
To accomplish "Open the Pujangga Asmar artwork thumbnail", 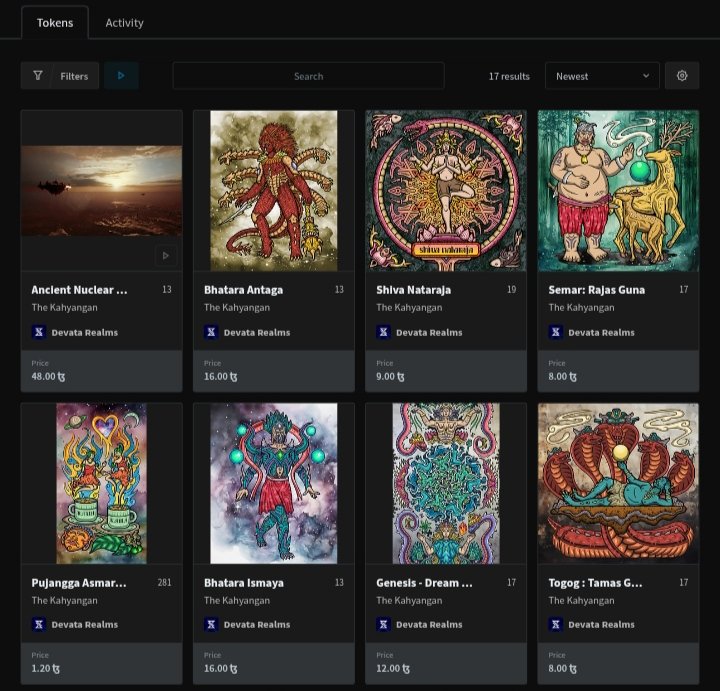I will 101,483.
